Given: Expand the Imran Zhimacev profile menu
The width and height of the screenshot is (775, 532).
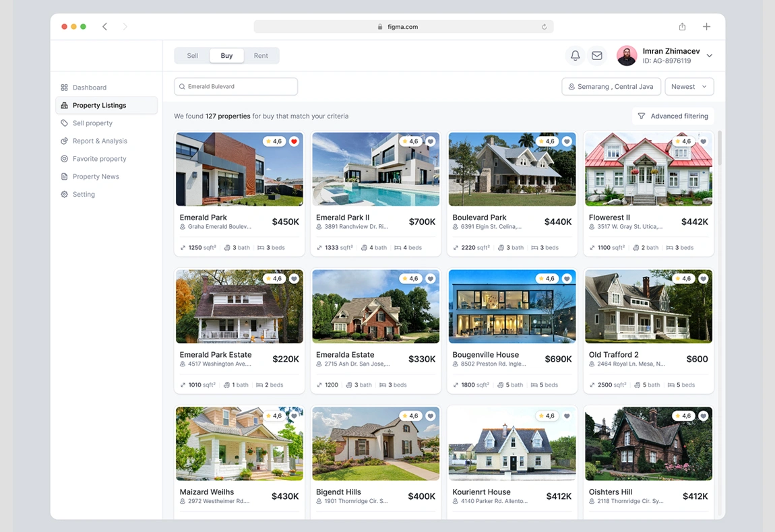Looking at the screenshot, I should click(x=708, y=55).
